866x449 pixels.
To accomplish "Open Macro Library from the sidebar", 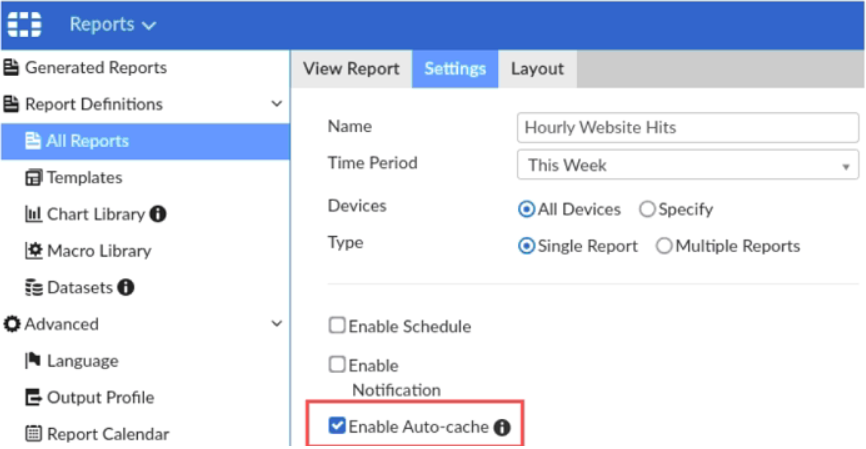I will (x=98, y=251).
